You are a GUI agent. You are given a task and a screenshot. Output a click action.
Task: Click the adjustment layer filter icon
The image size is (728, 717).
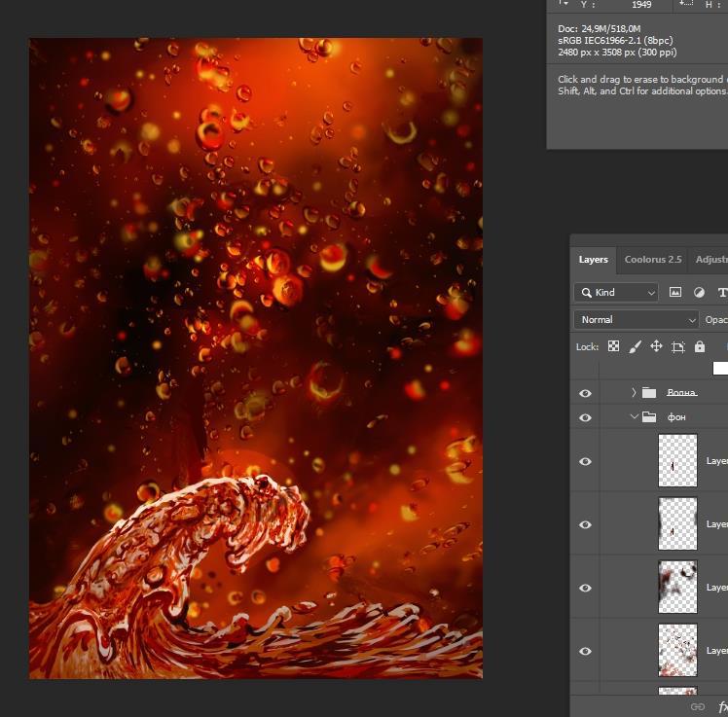(699, 292)
